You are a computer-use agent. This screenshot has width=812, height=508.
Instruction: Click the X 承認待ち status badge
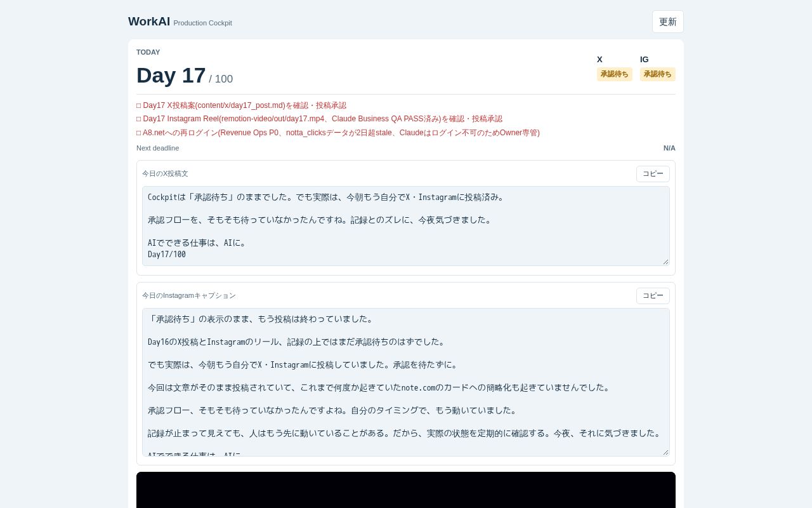(614, 74)
